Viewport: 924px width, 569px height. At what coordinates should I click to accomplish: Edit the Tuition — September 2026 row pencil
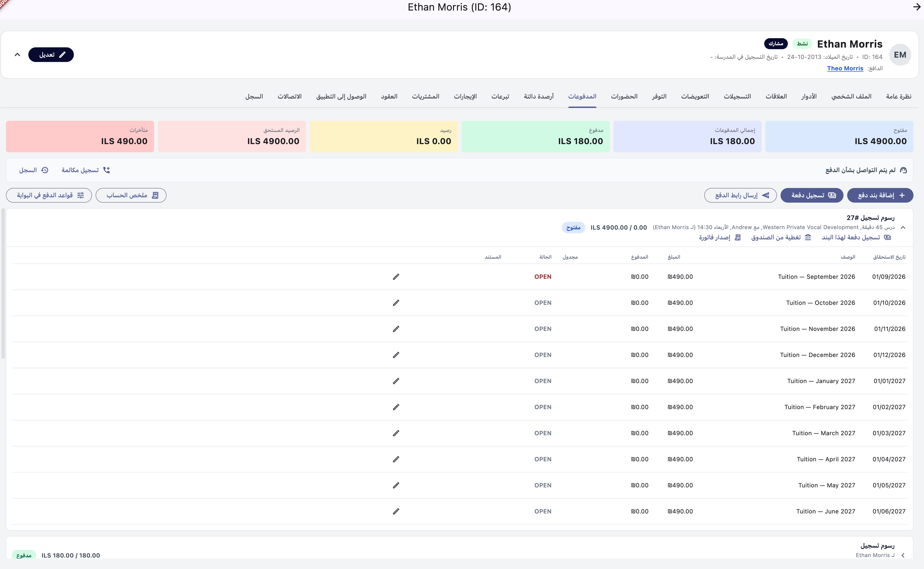pos(396,276)
